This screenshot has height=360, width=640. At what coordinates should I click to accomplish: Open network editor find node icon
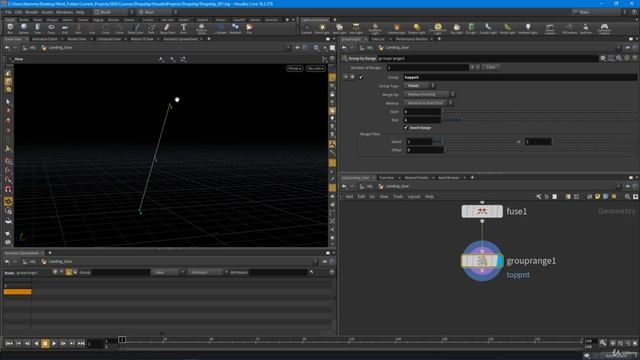(627, 197)
